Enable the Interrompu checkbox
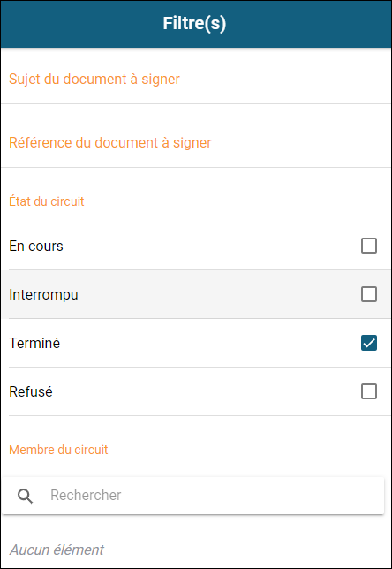The image size is (392, 569). 369,294
